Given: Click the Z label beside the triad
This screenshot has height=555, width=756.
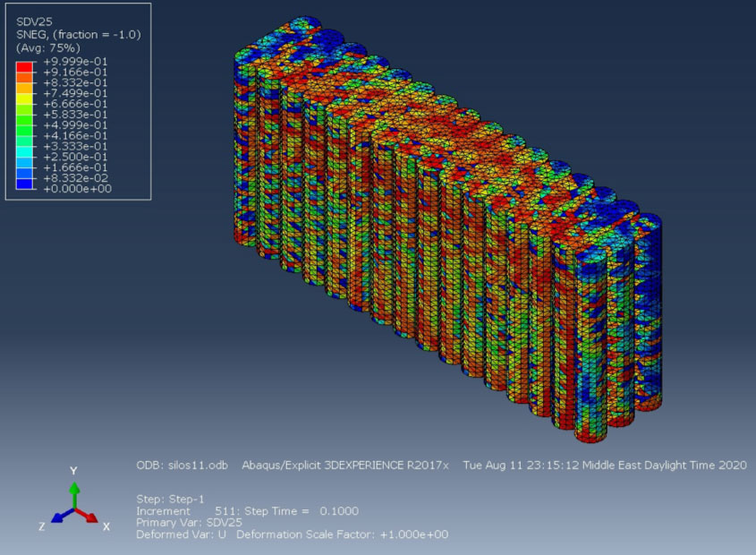Looking at the screenshot, I should click(x=42, y=526).
